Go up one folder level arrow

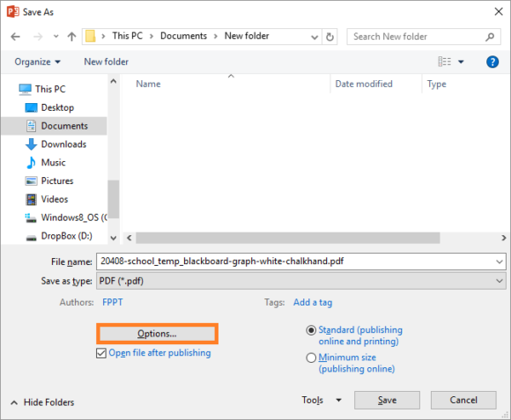[x=71, y=36]
